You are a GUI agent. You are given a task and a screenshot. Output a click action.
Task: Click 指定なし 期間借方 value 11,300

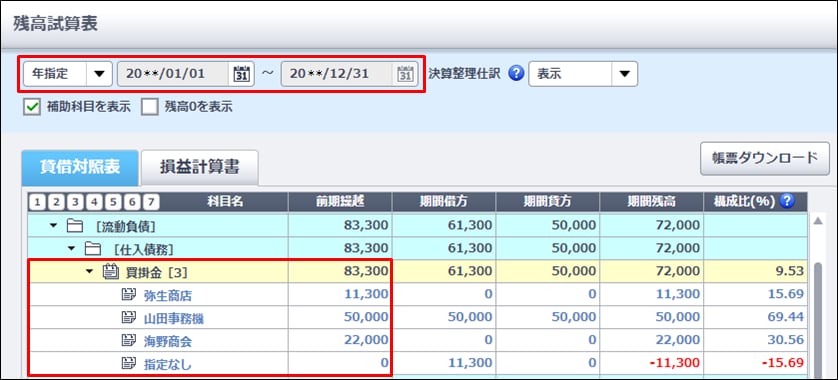coord(470,363)
